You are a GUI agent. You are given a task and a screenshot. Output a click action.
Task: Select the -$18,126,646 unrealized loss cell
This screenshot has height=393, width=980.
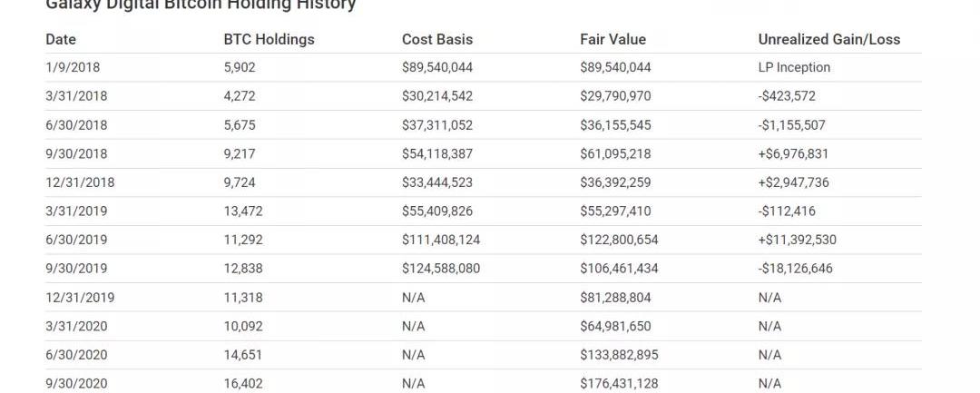(795, 269)
